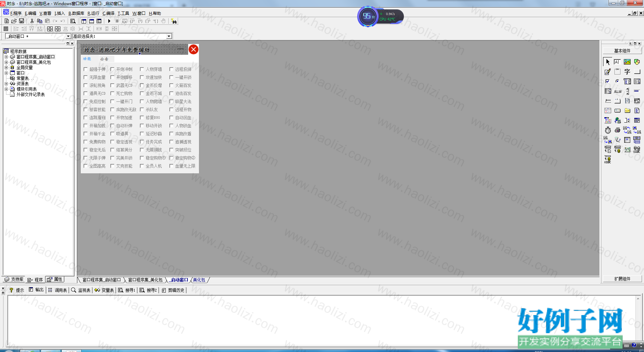Select the combo box component
The width and height of the screenshot is (644, 352).
[627, 81]
